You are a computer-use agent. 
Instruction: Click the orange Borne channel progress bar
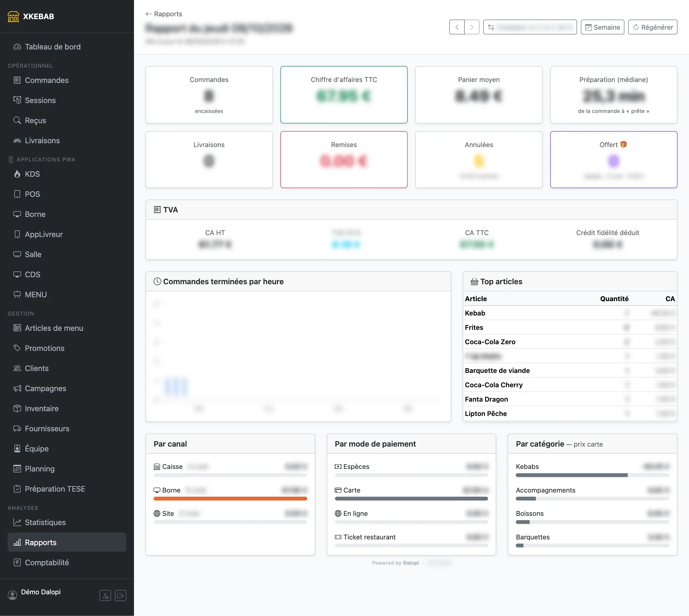click(x=230, y=499)
